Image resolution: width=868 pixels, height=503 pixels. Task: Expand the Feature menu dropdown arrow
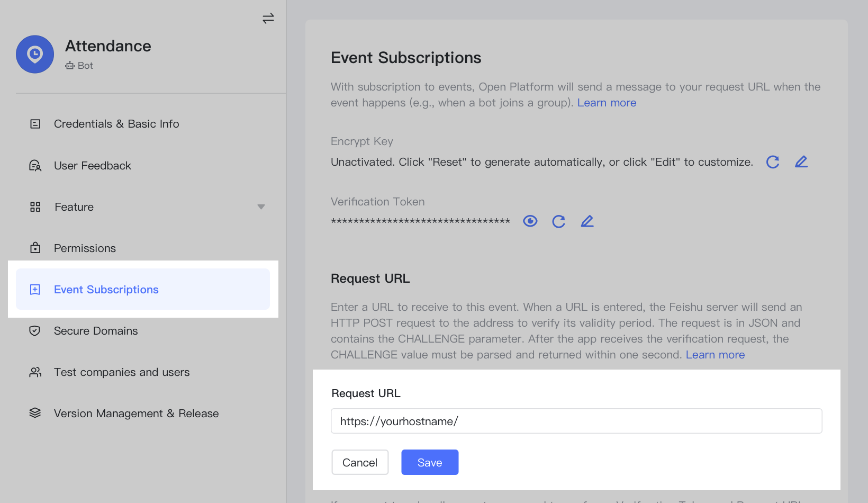[261, 207]
